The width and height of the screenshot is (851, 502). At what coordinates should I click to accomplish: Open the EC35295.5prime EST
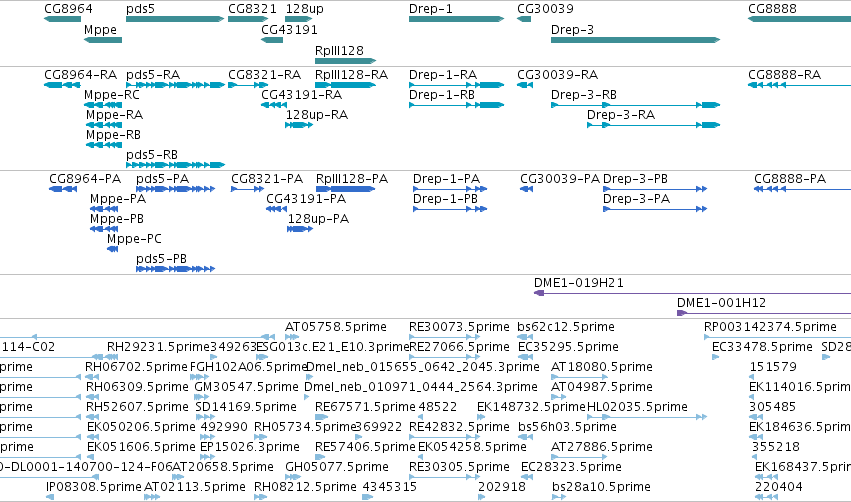(525, 357)
